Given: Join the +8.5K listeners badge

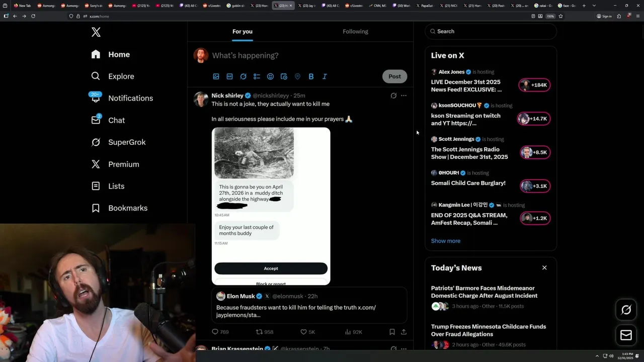Looking at the screenshot, I should (535, 152).
